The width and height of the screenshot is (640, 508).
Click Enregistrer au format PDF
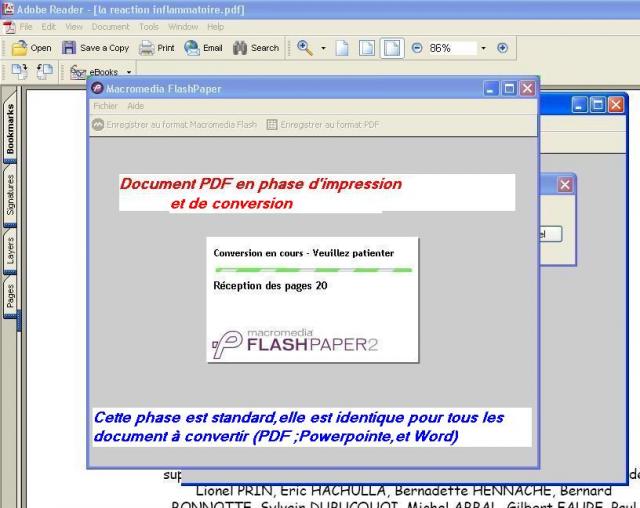point(323,125)
